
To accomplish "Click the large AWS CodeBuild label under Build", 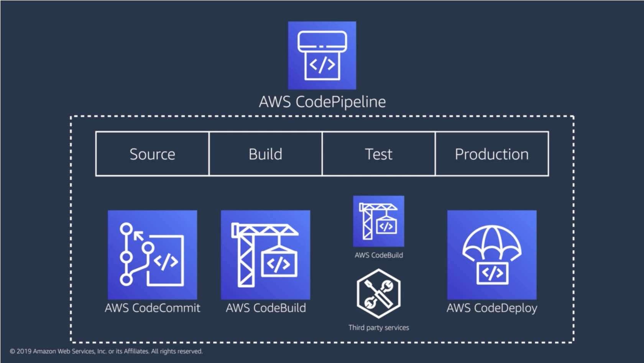I will coord(266,308).
